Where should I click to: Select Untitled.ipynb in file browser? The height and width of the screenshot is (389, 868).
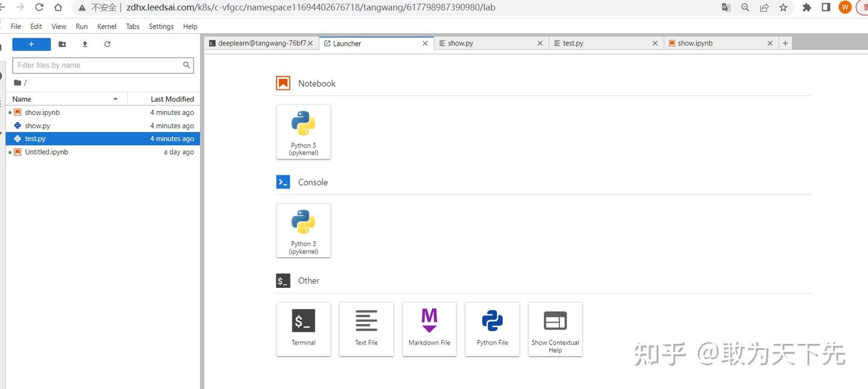click(x=102, y=152)
